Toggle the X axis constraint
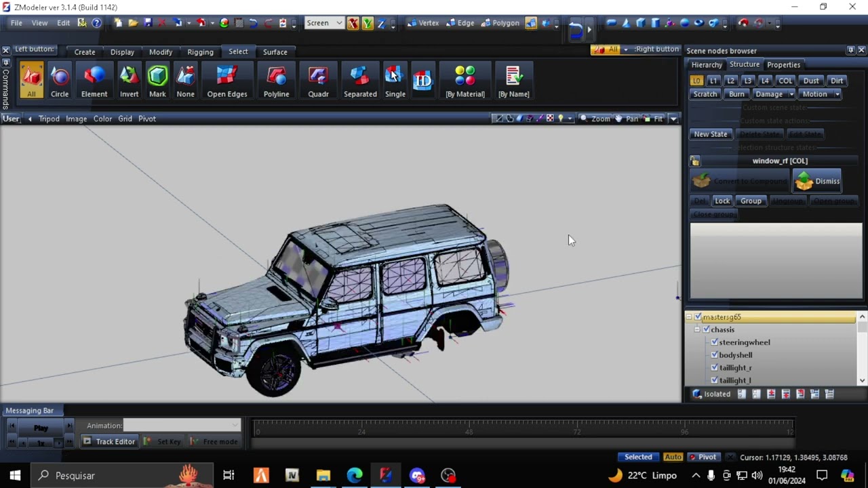 [353, 23]
